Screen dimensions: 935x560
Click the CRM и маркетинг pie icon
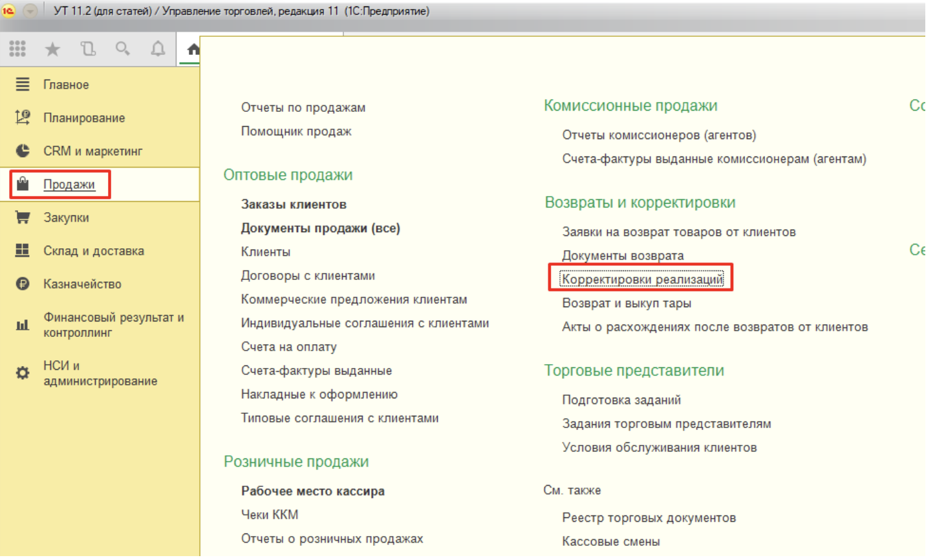pyautogui.click(x=23, y=151)
